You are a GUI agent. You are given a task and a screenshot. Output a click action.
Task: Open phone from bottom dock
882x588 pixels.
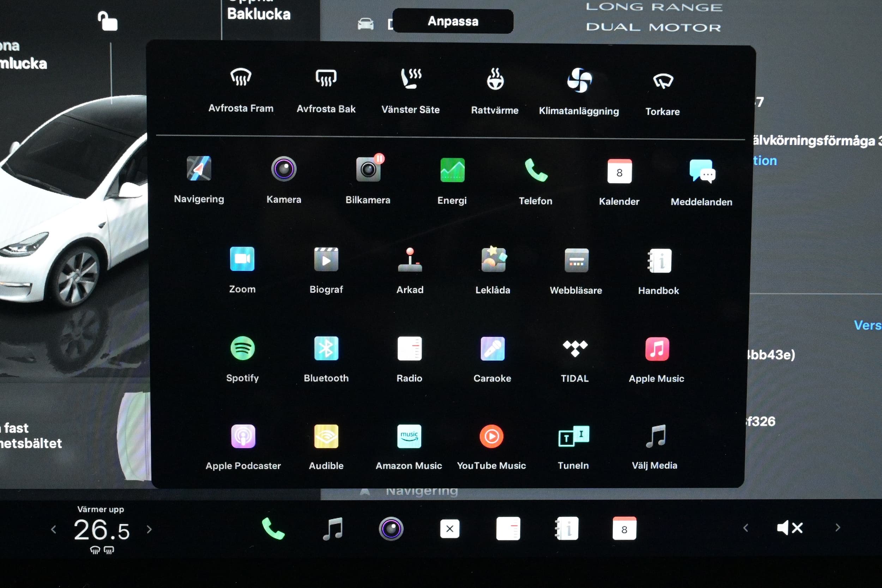(x=273, y=529)
